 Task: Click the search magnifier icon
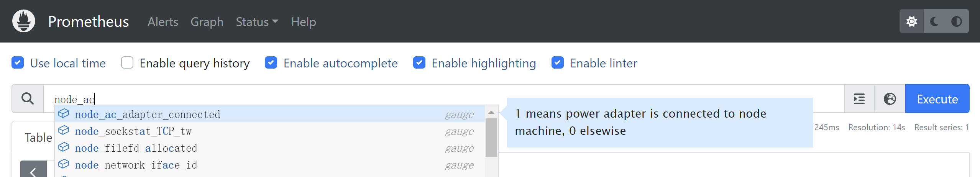pos(28,99)
